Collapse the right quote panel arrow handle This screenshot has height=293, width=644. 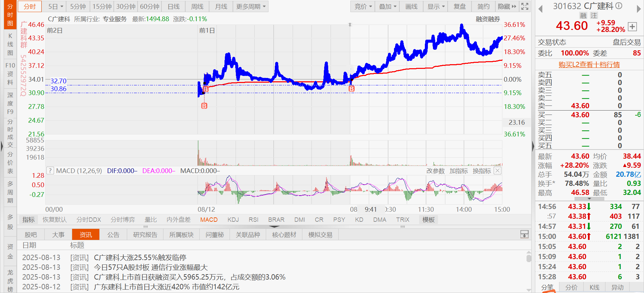pyautogui.click(x=533, y=146)
